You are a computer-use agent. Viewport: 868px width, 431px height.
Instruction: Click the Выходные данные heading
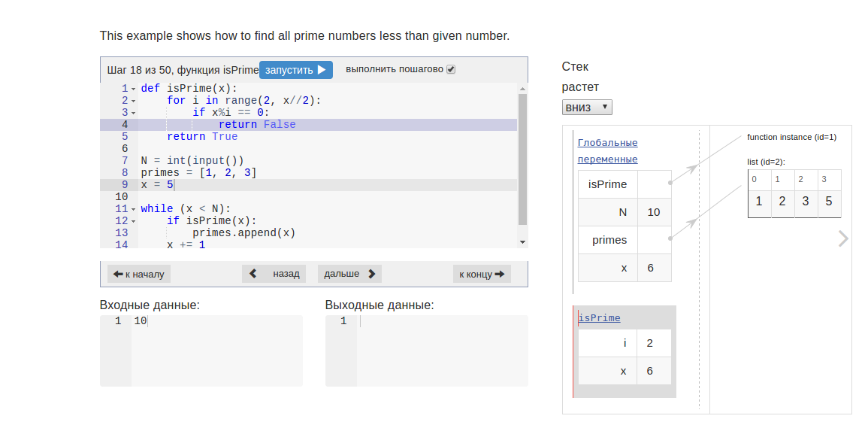[x=380, y=305]
